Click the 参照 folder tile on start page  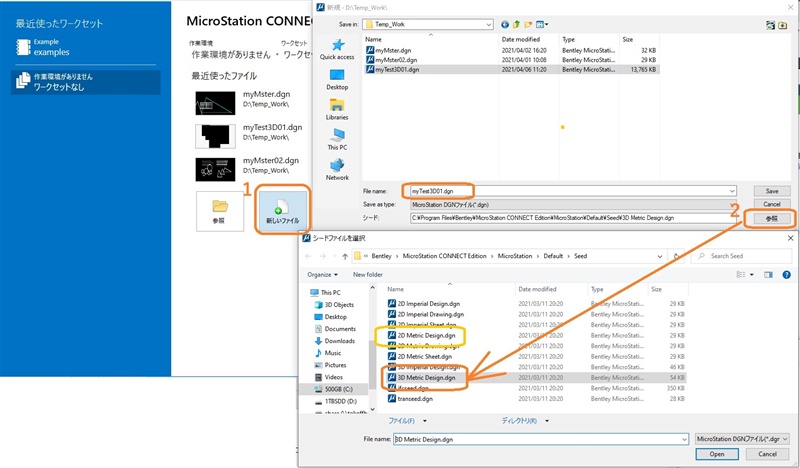point(219,211)
